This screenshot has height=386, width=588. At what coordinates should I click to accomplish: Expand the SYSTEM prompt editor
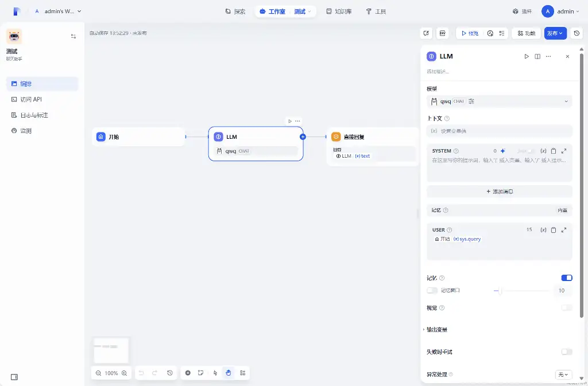[564, 151]
